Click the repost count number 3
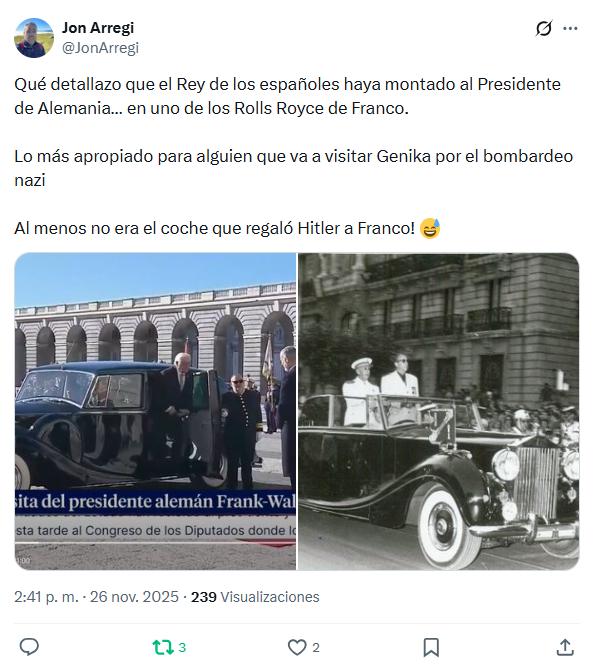This screenshot has height=670, width=596. [182, 648]
